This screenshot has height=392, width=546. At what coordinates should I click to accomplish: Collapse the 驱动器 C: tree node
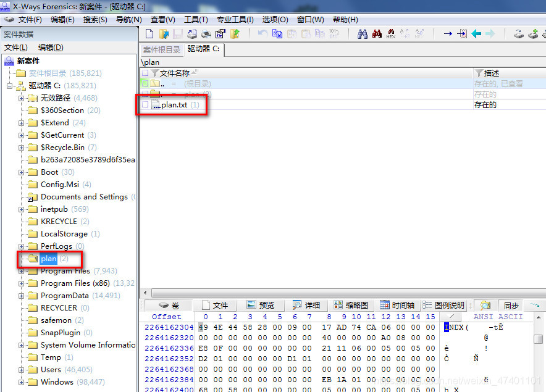click(9, 86)
